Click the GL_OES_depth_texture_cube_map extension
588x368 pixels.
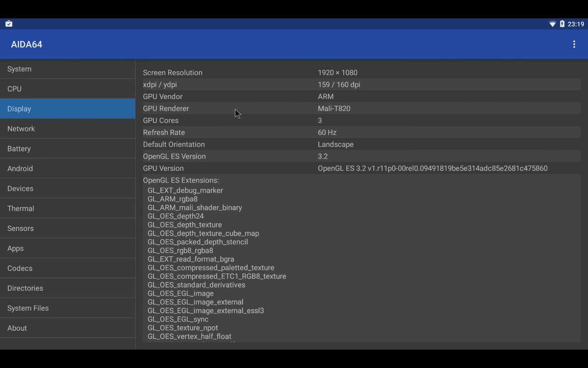pos(203,233)
